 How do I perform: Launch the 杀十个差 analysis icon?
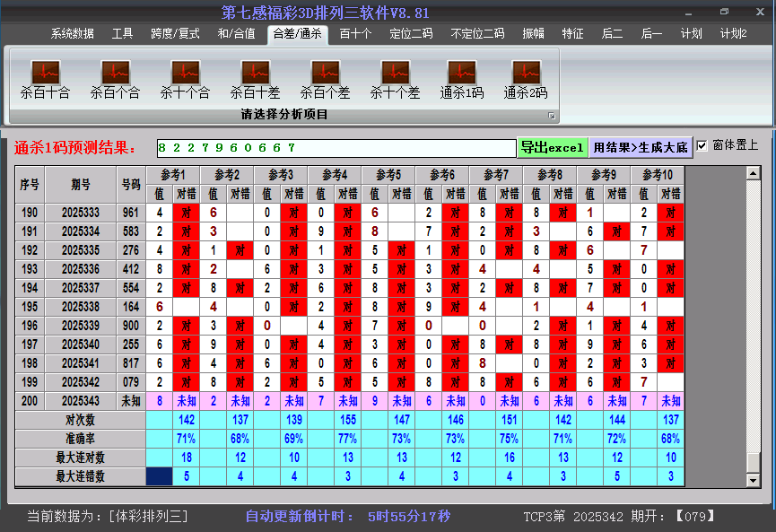click(x=395, y=72)
